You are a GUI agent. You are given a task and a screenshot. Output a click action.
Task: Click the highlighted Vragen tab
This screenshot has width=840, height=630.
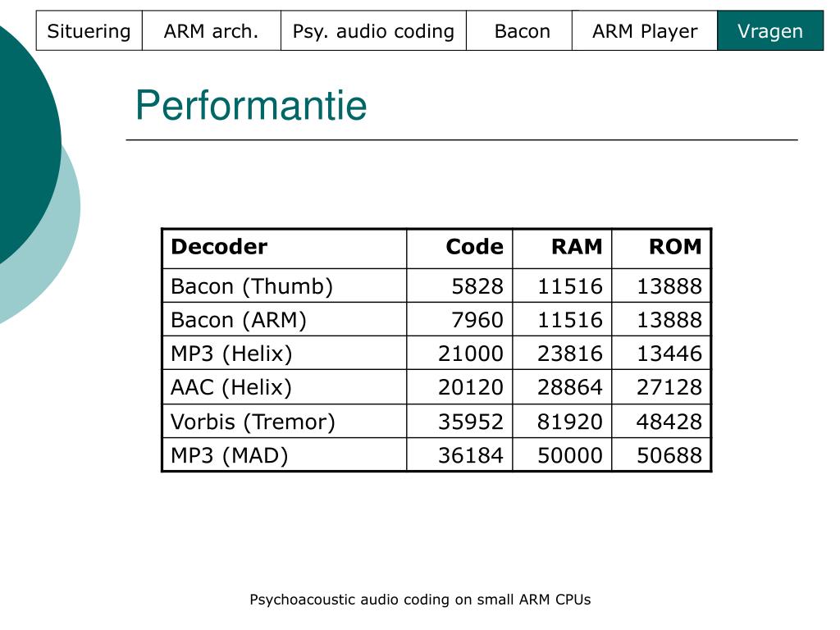click(769, 30)
